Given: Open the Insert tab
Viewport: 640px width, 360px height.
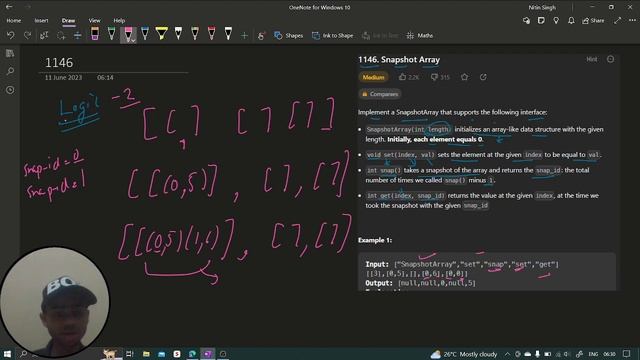Looking at the screenshot, I should (x=41, y=20).
